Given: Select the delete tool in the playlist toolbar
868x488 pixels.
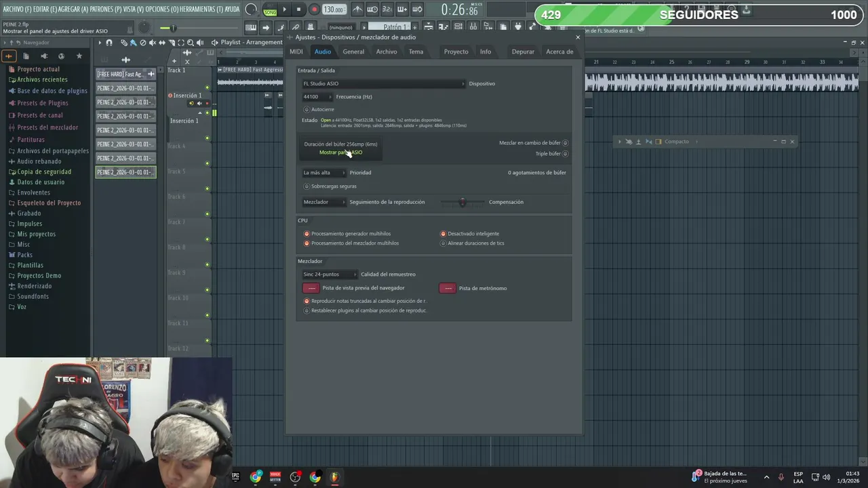Looking at the screenshot, I should click(142, 43).
